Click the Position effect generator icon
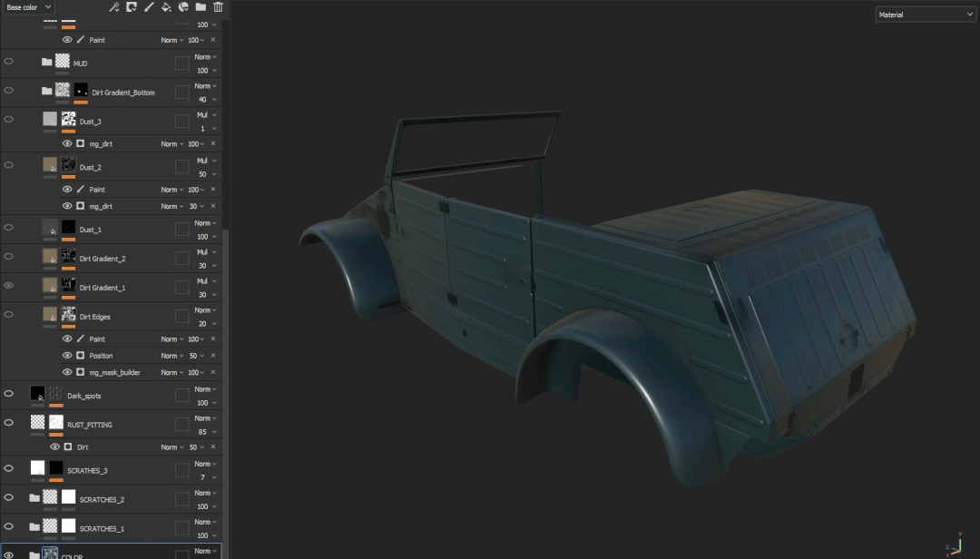This screenshot has height=559, width=980. tap(81, 355)
